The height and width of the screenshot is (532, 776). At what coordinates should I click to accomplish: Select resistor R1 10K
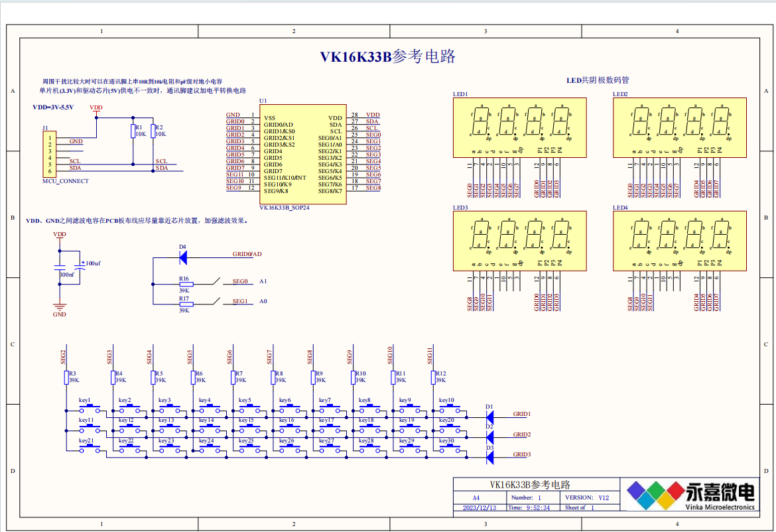click(x=133, y=131)
